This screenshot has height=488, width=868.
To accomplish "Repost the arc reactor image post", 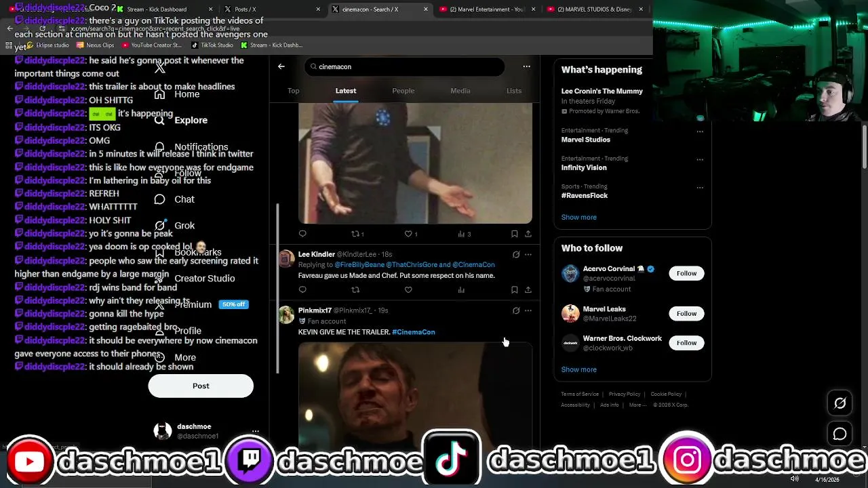I will [357, 234].
